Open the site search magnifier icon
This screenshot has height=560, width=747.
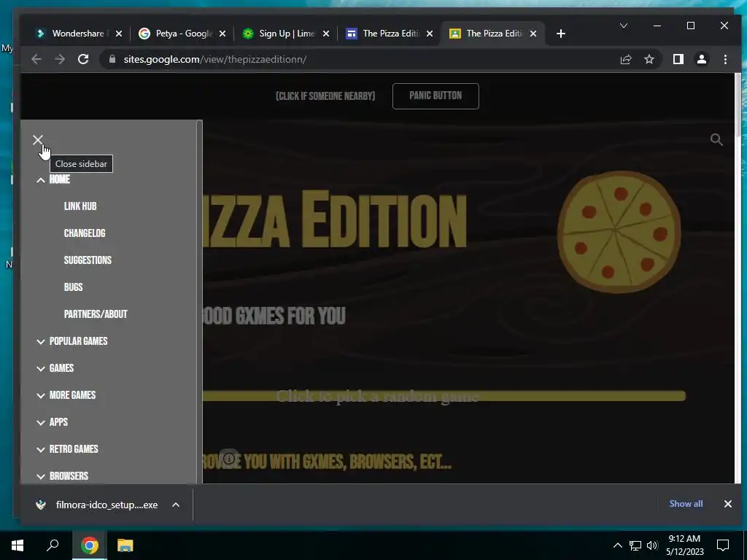(716, 139)
